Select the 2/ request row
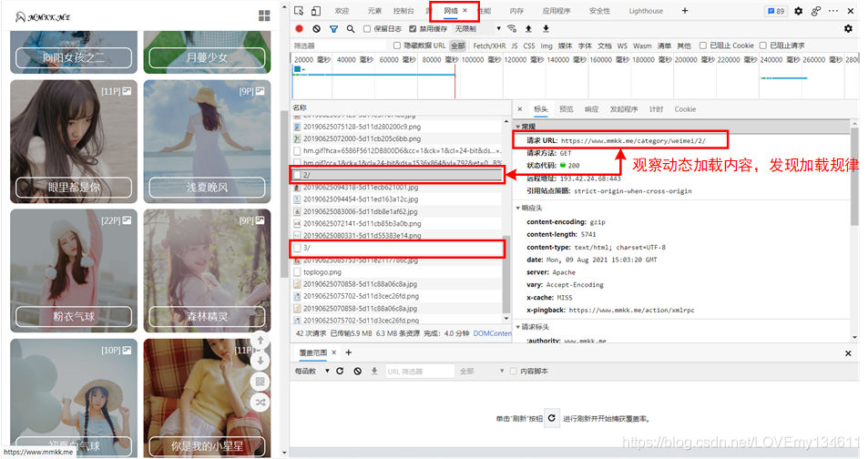868x459 pixels. coord(397,175)
